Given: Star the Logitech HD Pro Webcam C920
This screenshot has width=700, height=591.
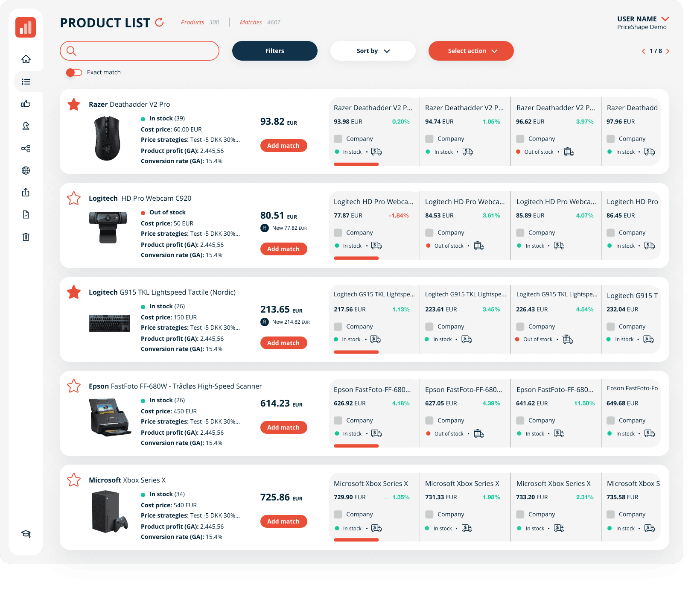Looking at the screenshot, I should click(74, 198).
